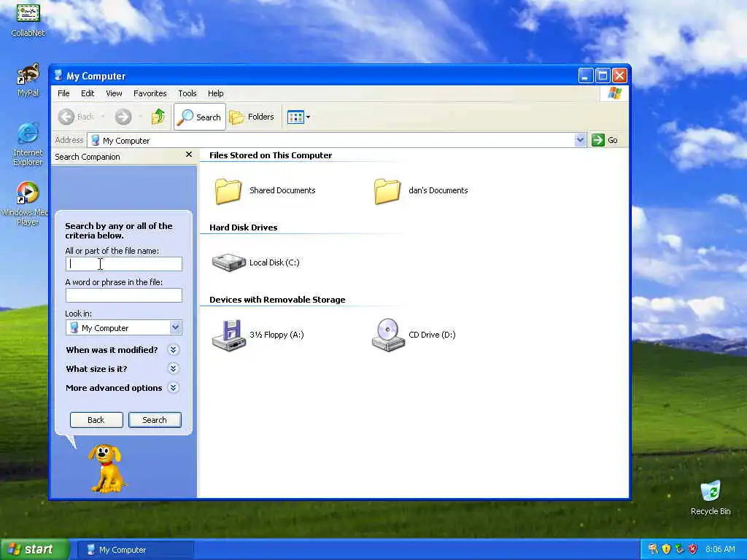Screen dimensions: 747x560
Task: Open the Back button history dropdown arrow
Action: 102,117
